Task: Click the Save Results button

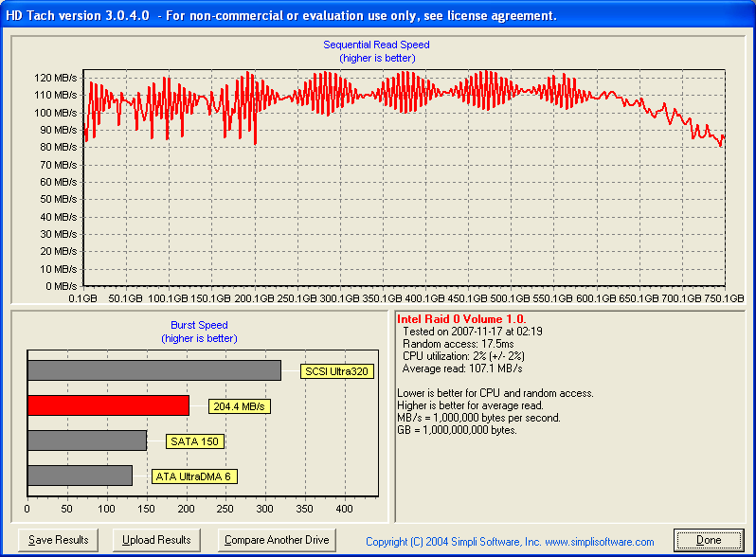Action: pyautogui.click(x=59, y=540)
